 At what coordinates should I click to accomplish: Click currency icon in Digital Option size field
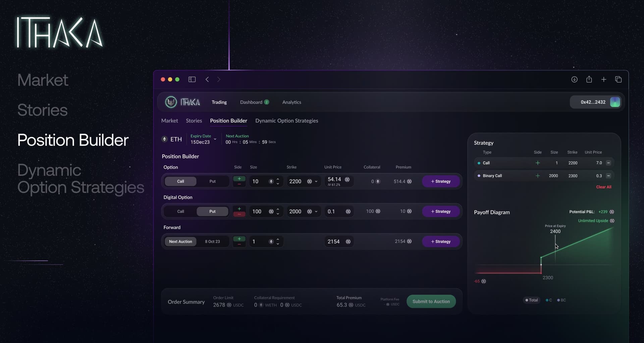pyautogui.click(x=271, y=211)
